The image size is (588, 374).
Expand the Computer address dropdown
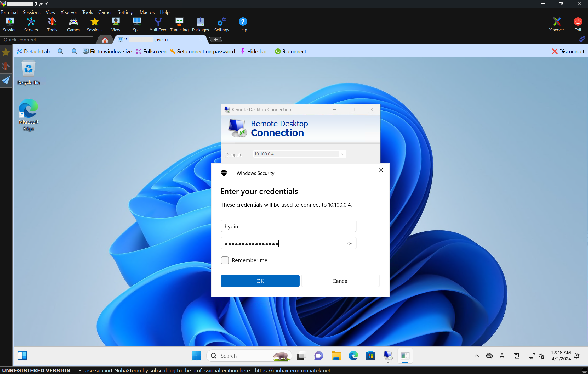point(342,154)
